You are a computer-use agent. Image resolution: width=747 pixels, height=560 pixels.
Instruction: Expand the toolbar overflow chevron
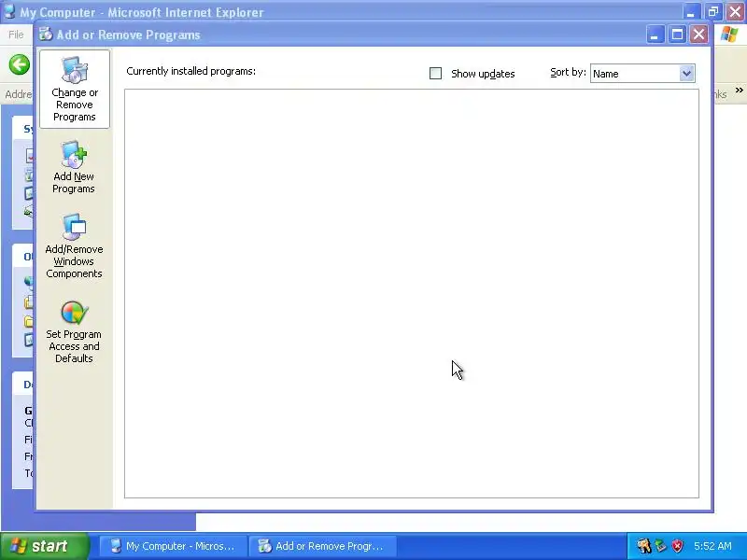pyautogui.click(x=739, y=90)
